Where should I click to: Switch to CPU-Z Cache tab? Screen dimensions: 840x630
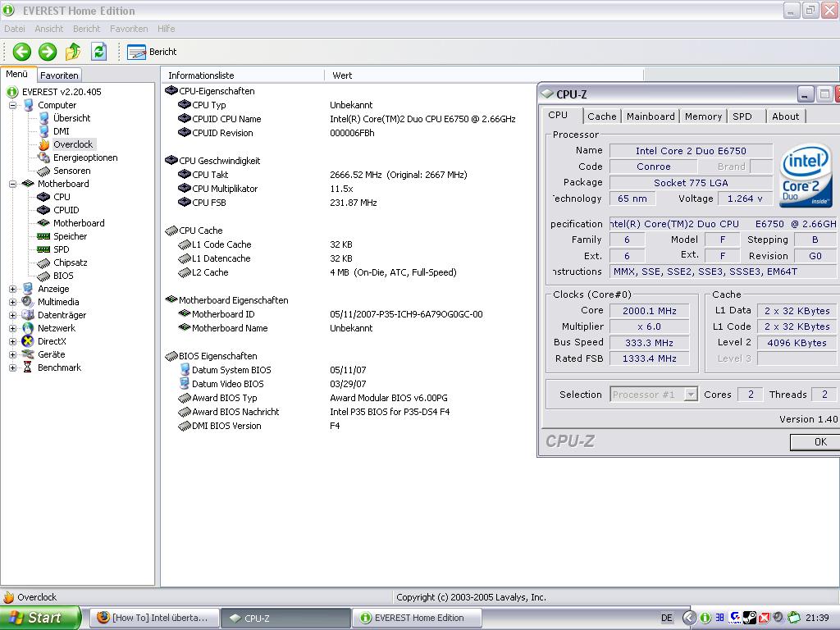tap(601, 116)
